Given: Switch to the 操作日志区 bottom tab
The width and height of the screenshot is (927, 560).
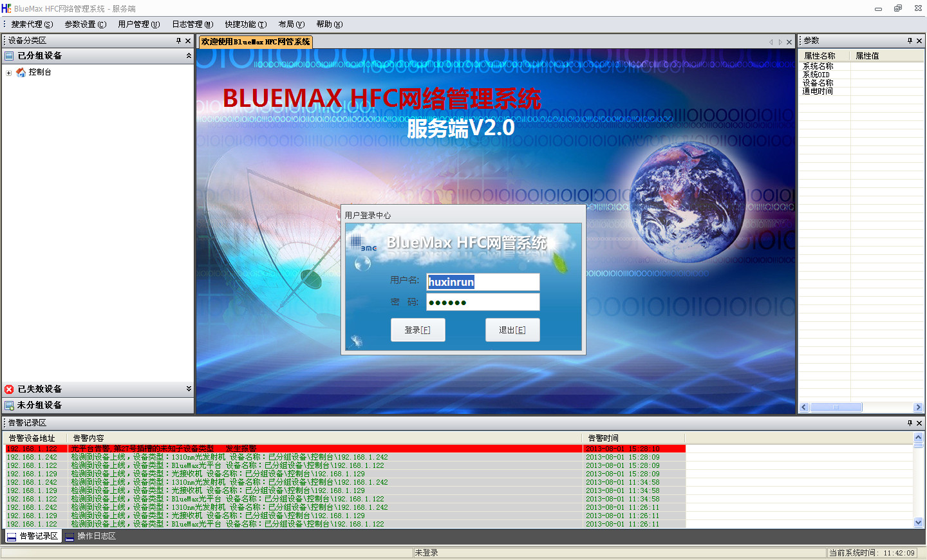Looking at the screenshot, I should coord(91,536).
